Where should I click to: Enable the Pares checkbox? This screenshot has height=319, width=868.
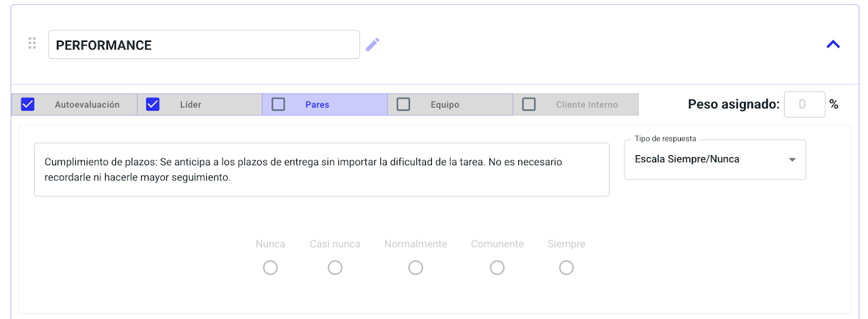click(x=278, y=104)
